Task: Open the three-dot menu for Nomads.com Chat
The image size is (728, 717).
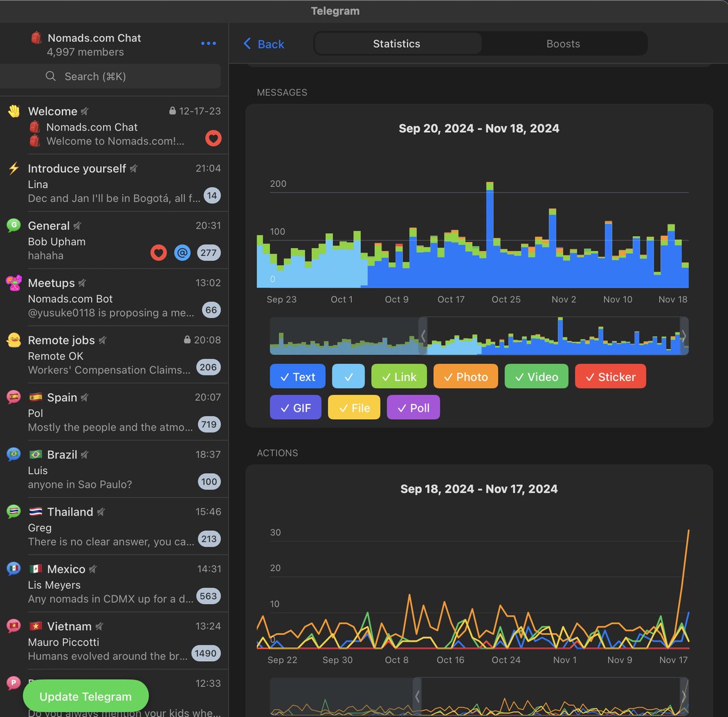Action: [x=209, y=43]
